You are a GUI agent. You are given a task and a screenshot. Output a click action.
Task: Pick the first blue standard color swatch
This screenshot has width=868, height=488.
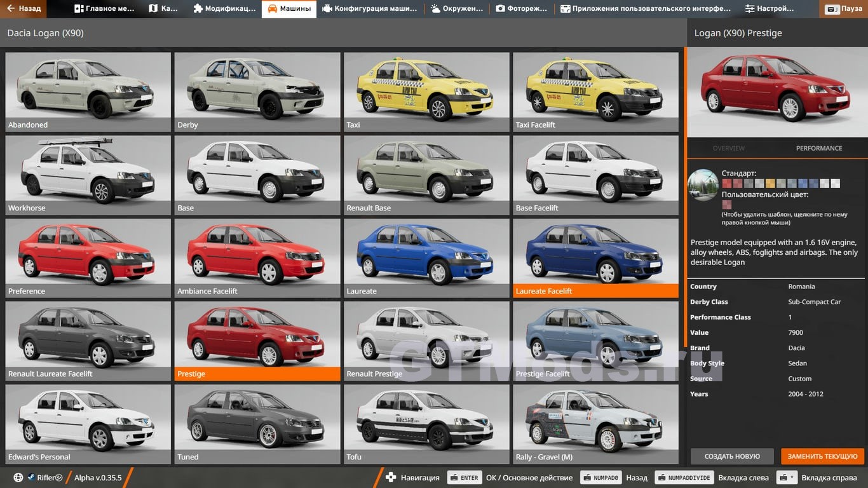(x=803, y=184)
